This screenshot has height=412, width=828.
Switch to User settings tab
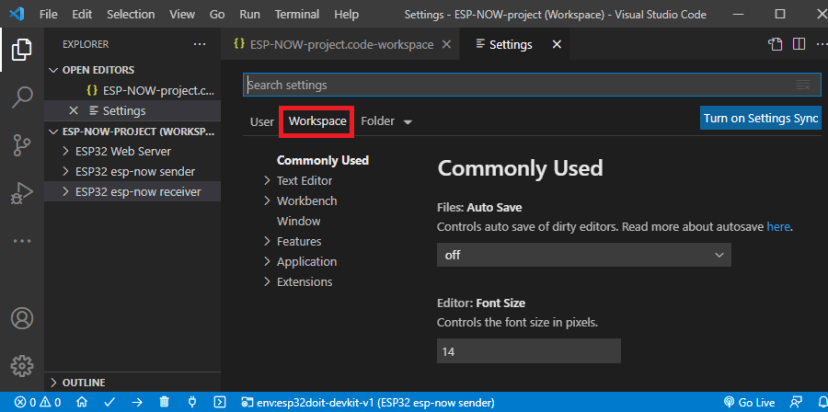coord(262,121)
